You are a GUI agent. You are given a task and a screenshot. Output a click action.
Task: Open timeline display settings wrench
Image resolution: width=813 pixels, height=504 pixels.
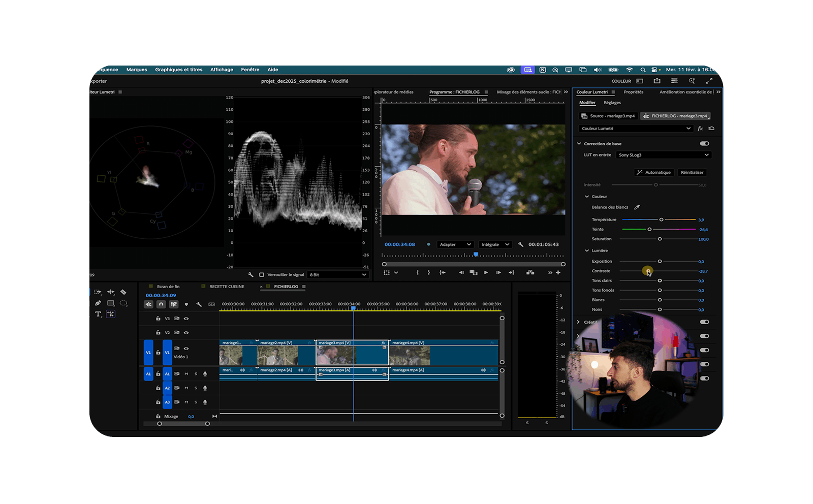199,304
